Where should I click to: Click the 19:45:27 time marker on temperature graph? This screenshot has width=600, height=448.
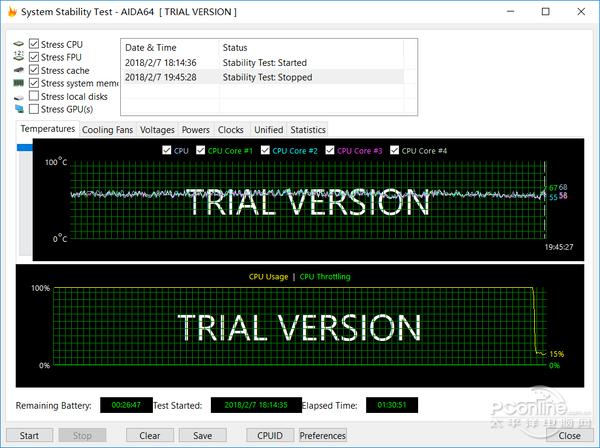[559, 247]
